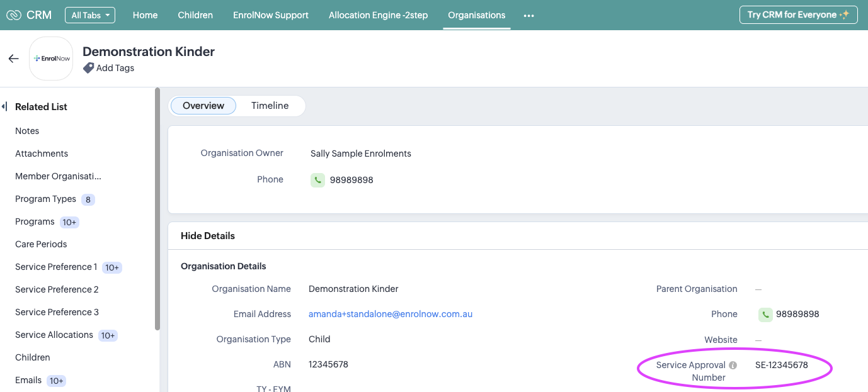Click the phone icon in the Overview card

317,180
